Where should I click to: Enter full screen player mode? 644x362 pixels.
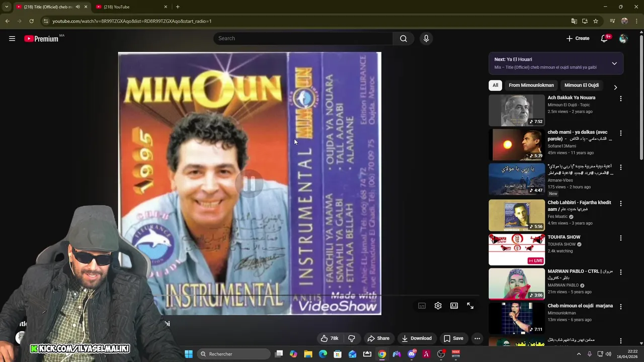[470, 306]
